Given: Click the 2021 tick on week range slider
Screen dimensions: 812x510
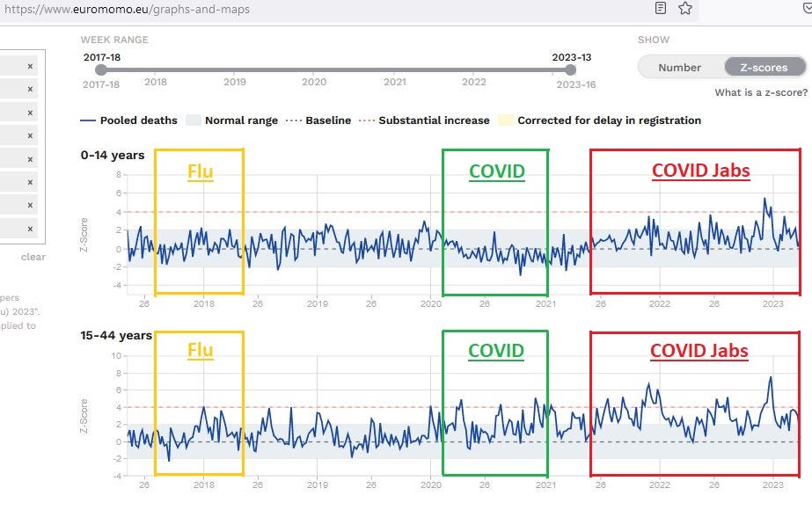Looking at the screenshot, I should coord(395,82).
